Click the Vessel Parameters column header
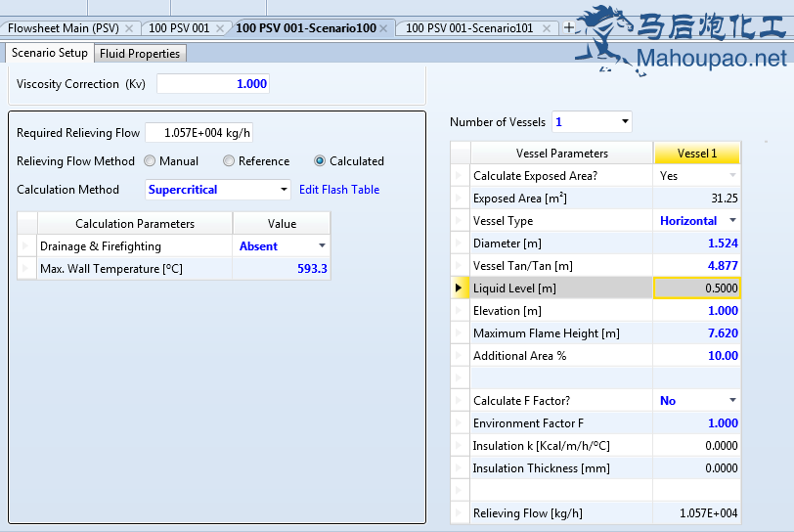The width and height of the screenshot is (794, 532). click(x=561, y=153)
